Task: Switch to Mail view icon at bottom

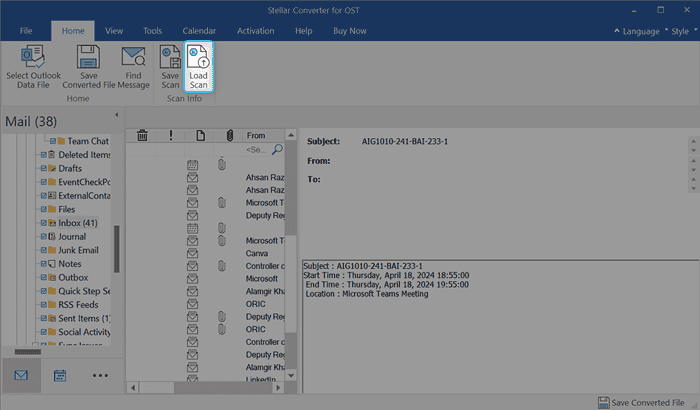Action: 21,375
